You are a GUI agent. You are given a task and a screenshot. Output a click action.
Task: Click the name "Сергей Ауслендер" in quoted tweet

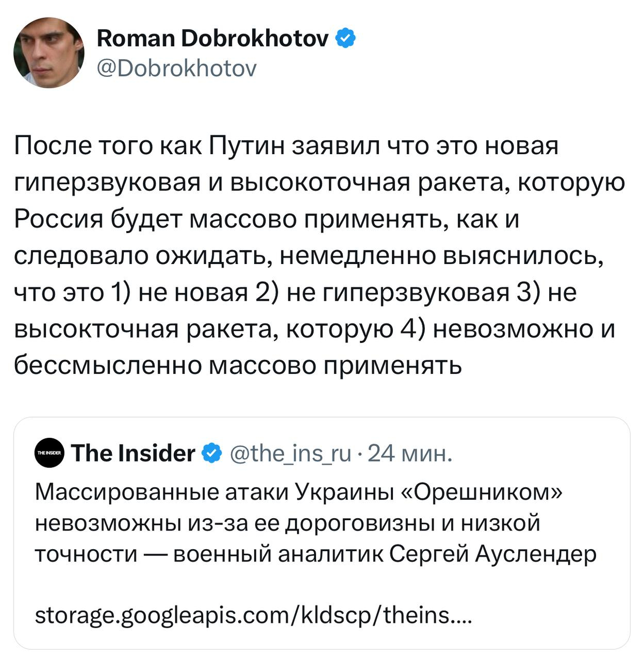click(x=492, y=554)
